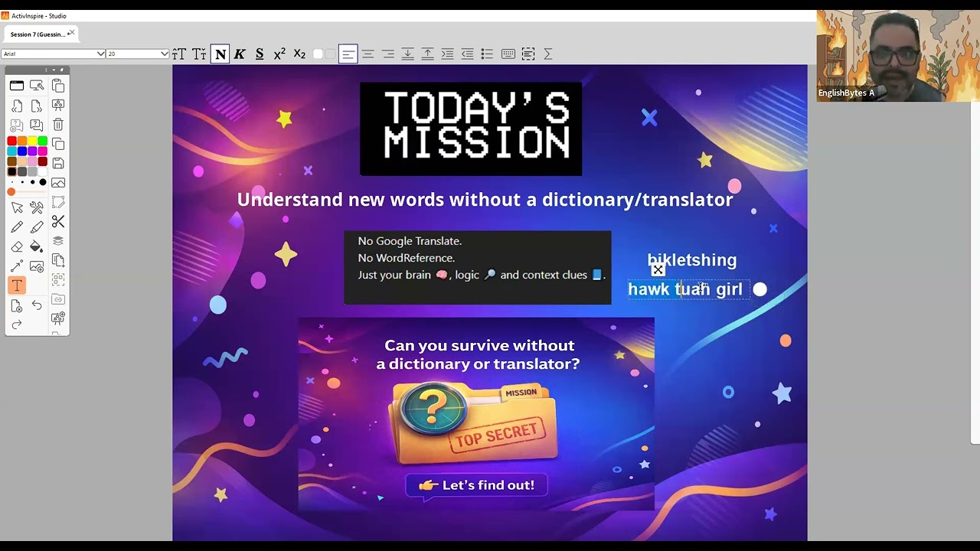This screenshot has height=551, width=980.
Task: Select the largest pen width dot
Action: pos(43,182)
